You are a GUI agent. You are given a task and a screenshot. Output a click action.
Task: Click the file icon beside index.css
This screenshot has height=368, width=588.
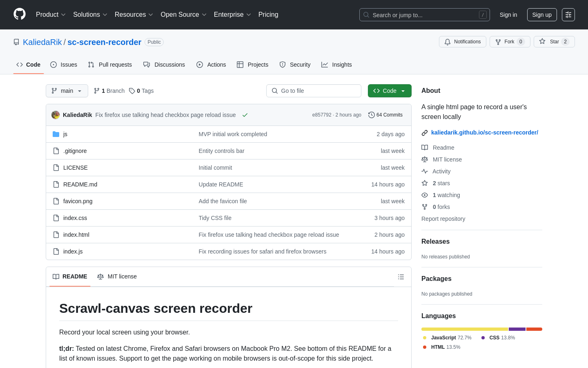pos(56,218)
